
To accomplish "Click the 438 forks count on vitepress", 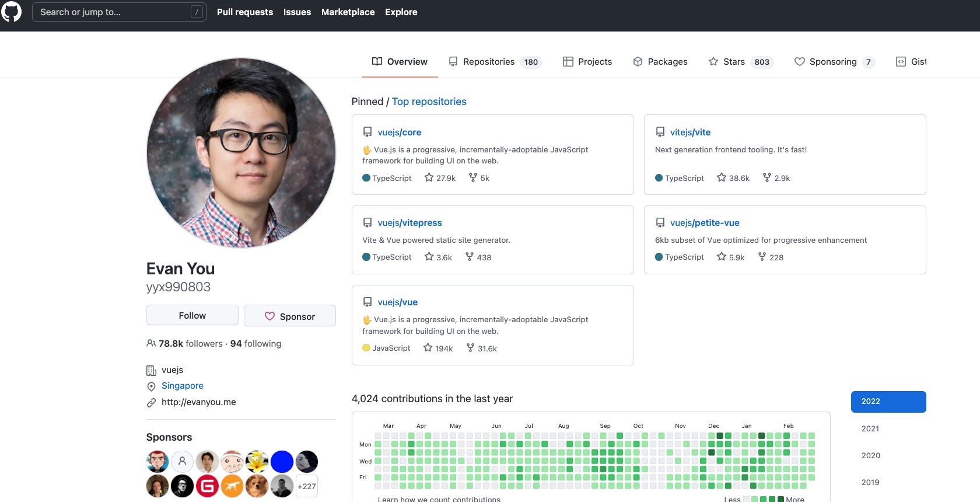I will point(478,257).
